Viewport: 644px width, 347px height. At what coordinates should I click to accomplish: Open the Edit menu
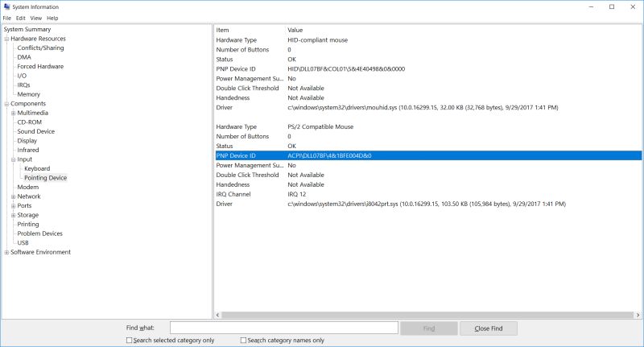tap(21, 18)
